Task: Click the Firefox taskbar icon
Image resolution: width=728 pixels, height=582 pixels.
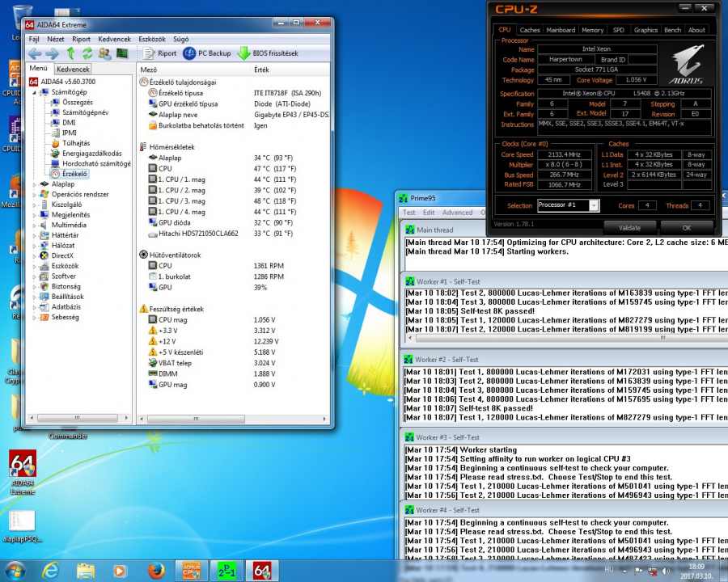Action: pyautogui.click(x=156, y=571)
